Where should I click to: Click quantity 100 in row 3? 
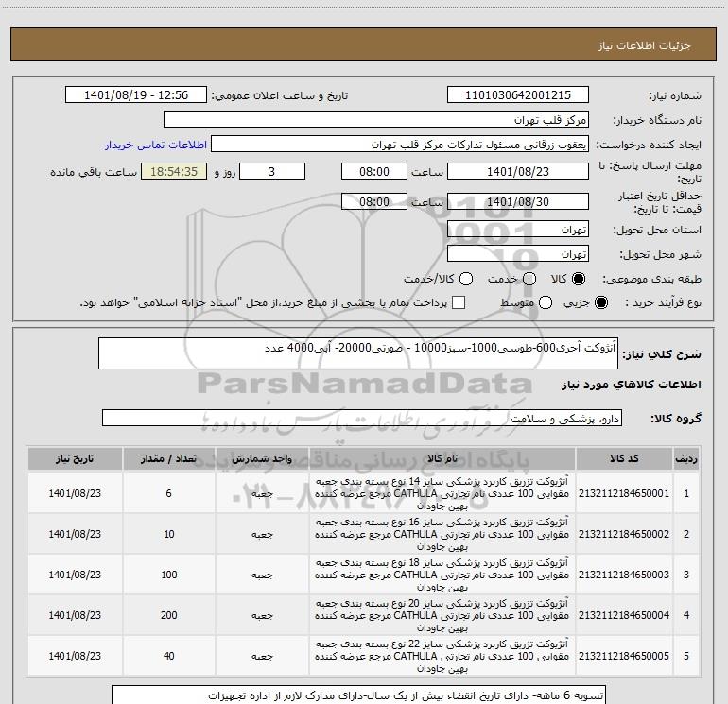coord(168,575)
